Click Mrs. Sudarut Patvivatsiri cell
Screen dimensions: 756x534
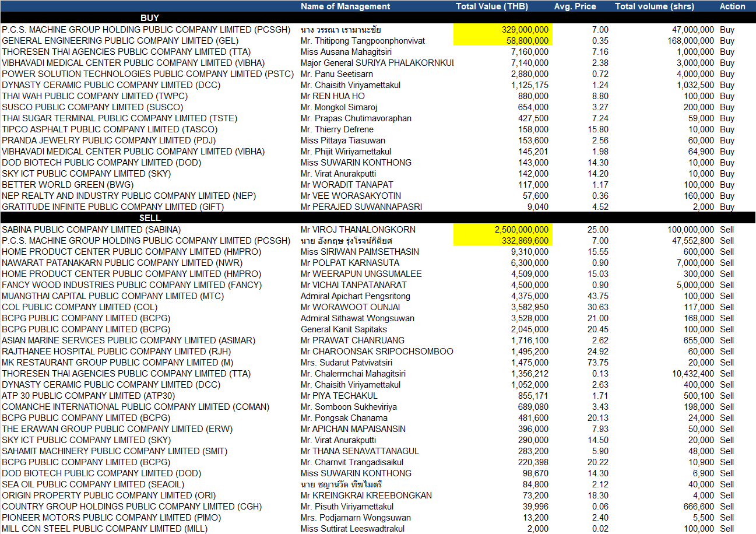[x=346, y=363]
